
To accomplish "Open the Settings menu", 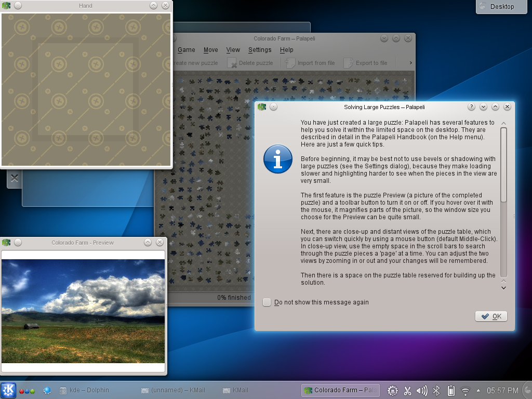I will click(x=260, y=50).
